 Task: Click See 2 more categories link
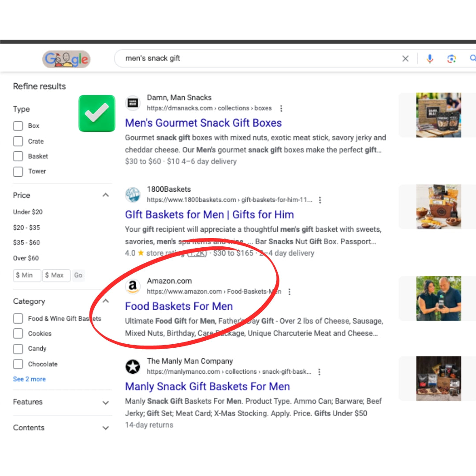pos(29,379)
